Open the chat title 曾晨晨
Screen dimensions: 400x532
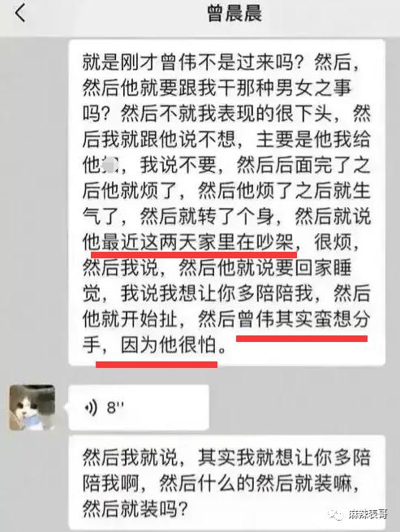[x=234, y=14]
